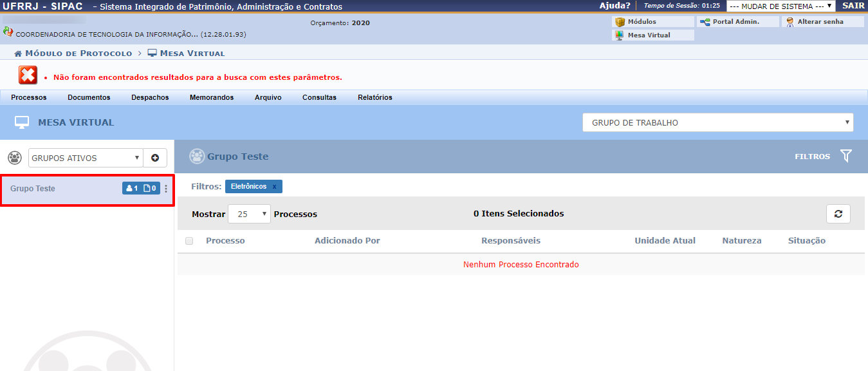Viewport: 868px width, 371px height.
Task: Add a new group with plus icon
Action: tap(155, 158)
